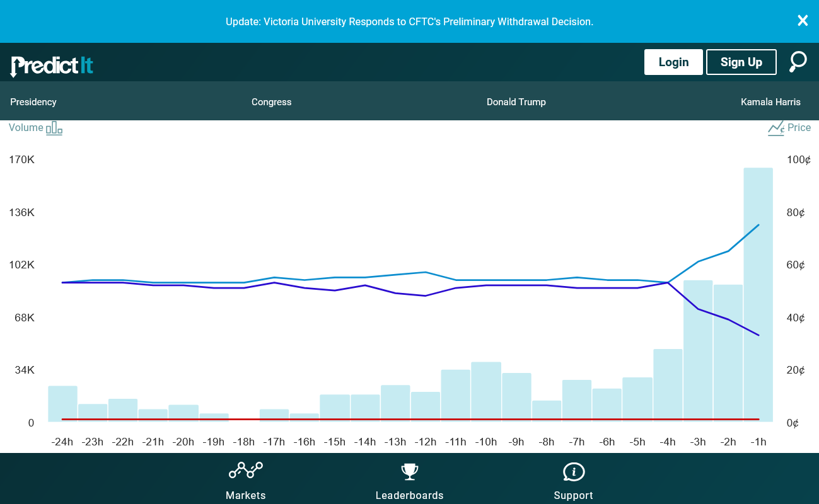819x504 pixels.
Task: Go to the Presidency category
Action: [33, 102]
